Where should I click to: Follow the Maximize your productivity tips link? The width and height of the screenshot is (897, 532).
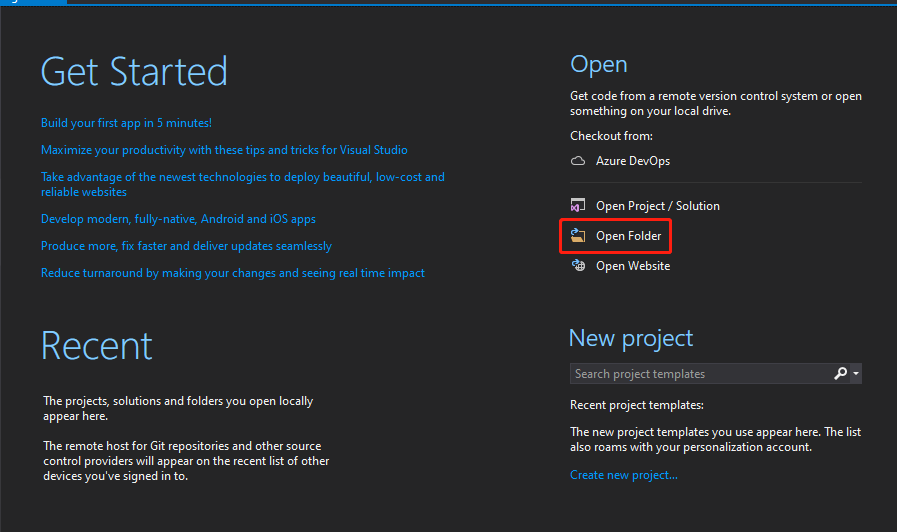[x=224, y=150]
